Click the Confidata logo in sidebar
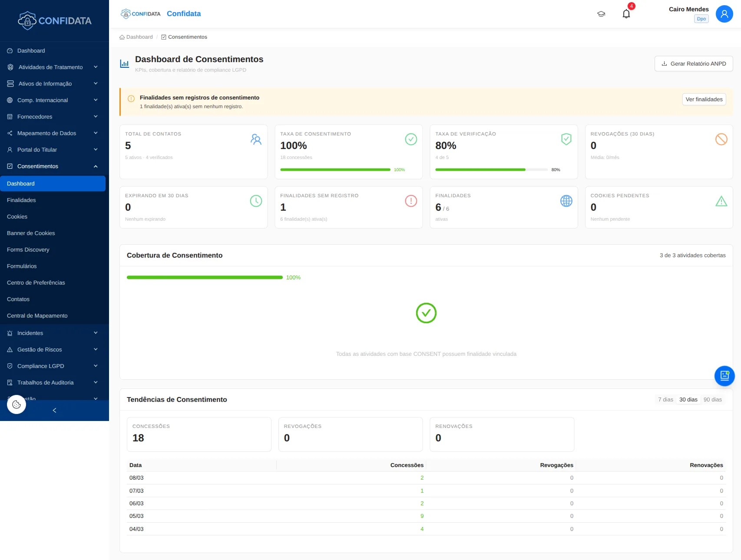741x560 pixels. click(54, 20)
